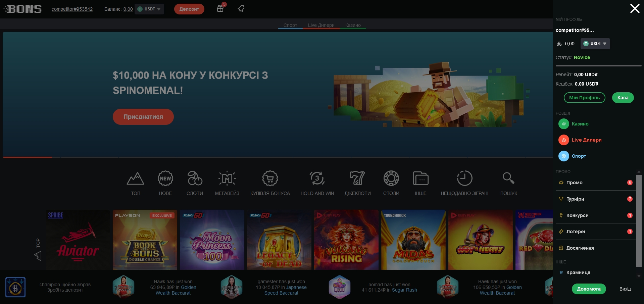Click the Приєднатися banner button
Screen dimensions: 644x304
(x=143, y=117)
